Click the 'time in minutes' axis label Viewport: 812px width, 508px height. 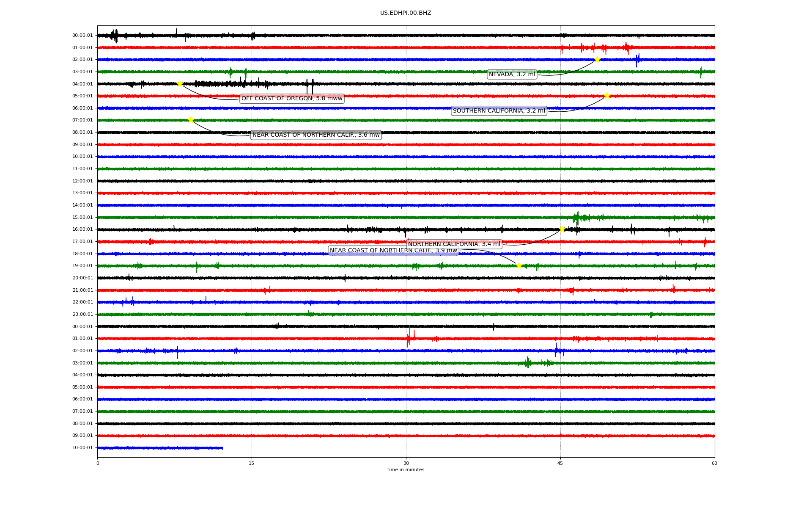(x=406, y=470)
